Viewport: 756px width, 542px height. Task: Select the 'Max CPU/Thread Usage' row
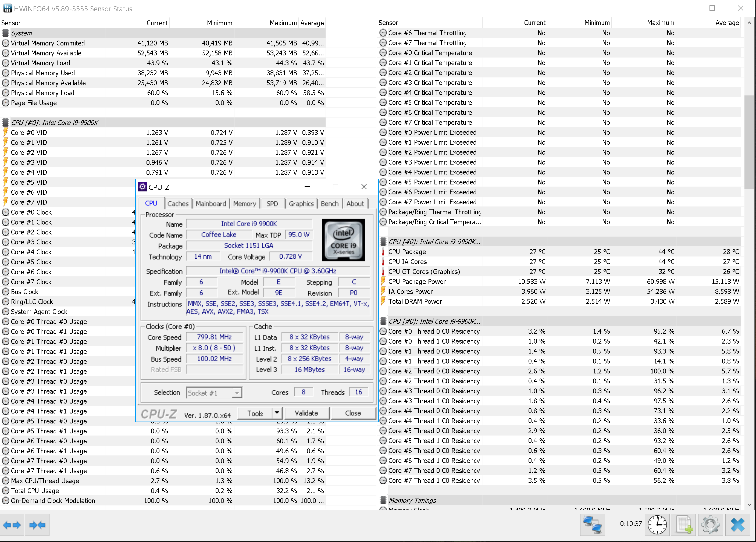[163, 481]
